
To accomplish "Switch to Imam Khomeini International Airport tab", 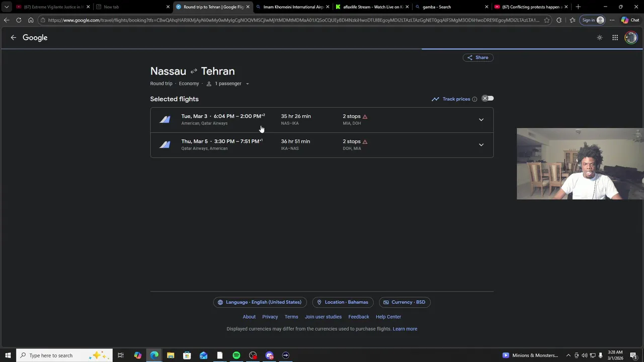I will (x=292, y=7).
